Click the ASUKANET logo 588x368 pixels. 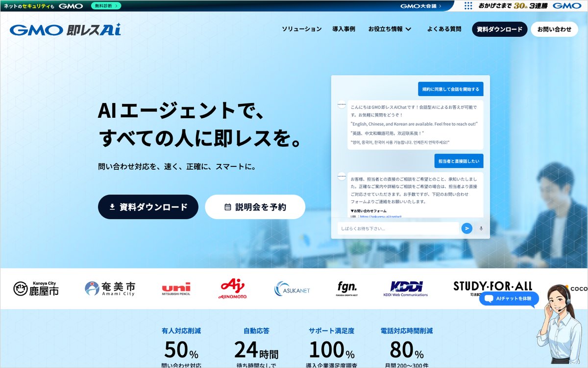[292, 289]
